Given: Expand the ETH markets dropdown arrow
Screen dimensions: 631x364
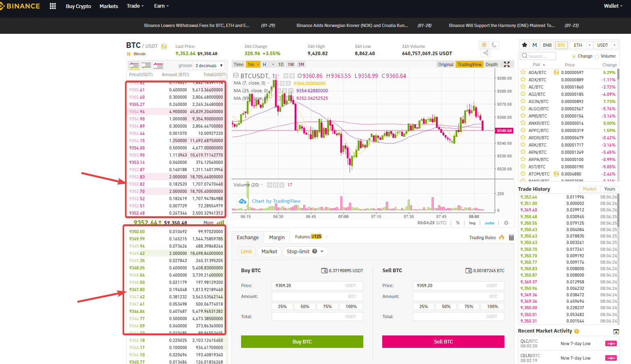Looking at the screenshot, I should [589, 45].
